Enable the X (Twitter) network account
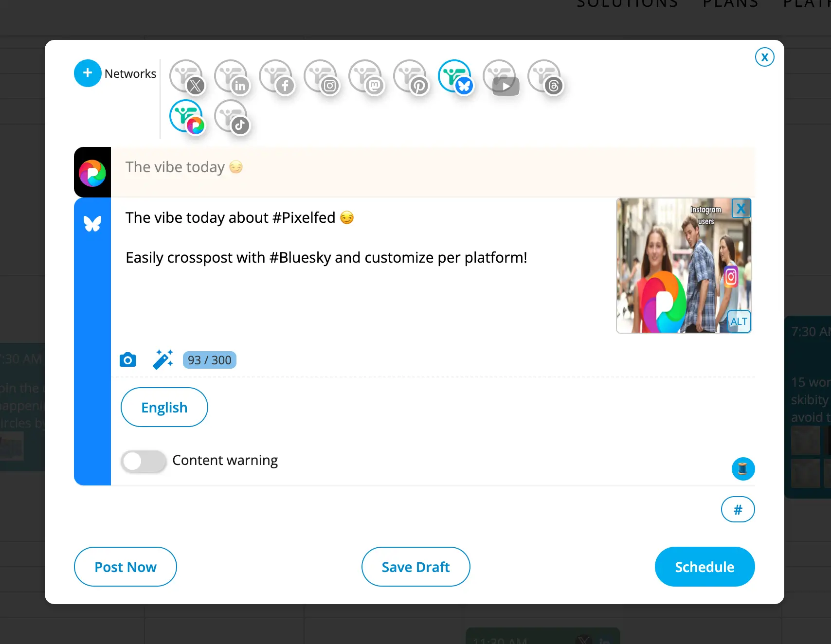Screen dimensions: 831x644 tap(187, 77)
